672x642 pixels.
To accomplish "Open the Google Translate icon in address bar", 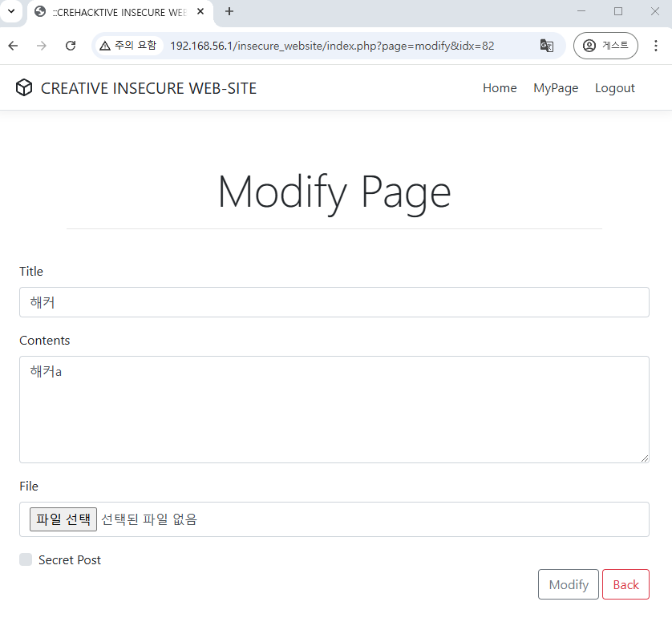I will [x=546, y=46].
